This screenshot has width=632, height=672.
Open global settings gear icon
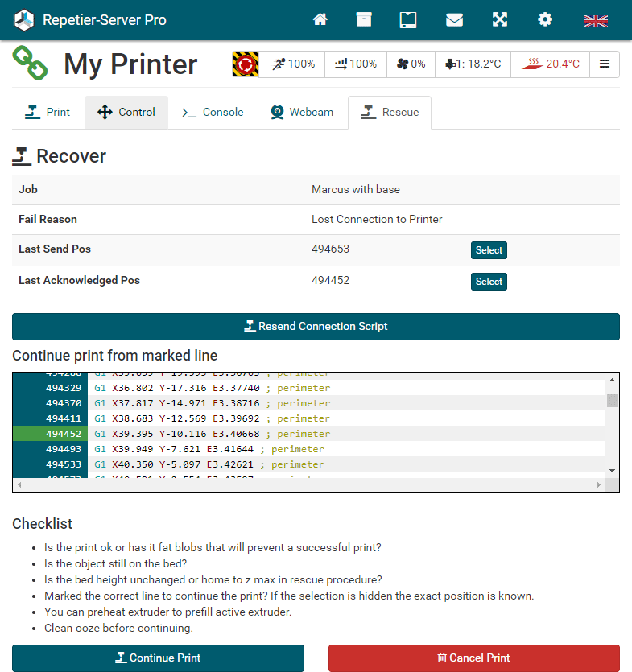(x=545, y=20)
